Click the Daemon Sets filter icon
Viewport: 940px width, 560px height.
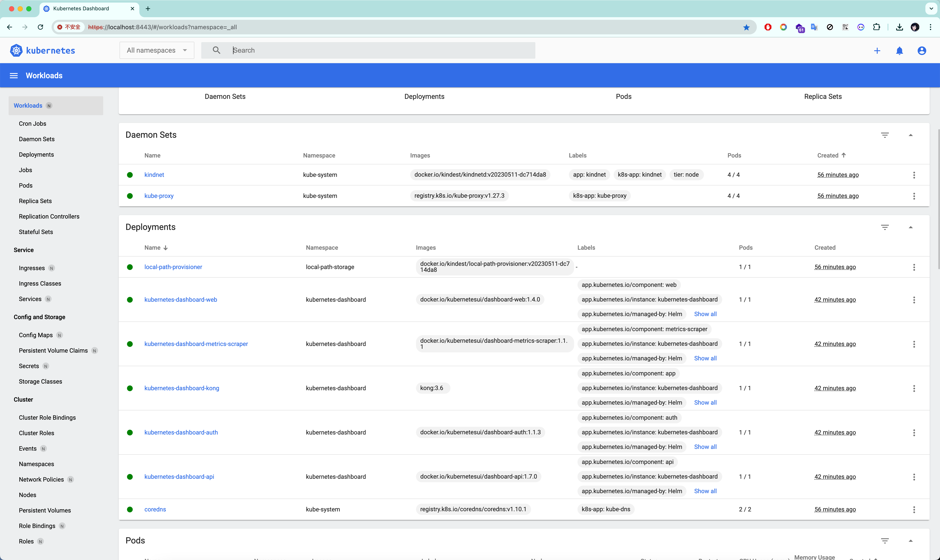(885, 135)
